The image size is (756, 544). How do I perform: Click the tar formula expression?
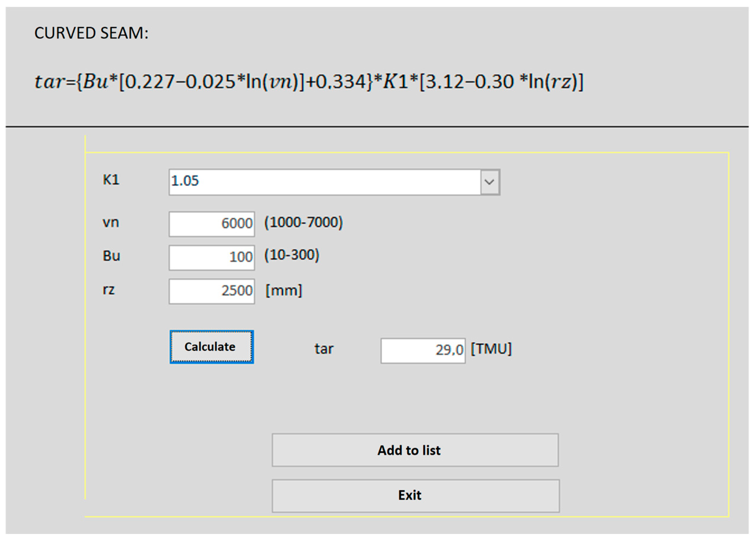[x=309, y=82]
